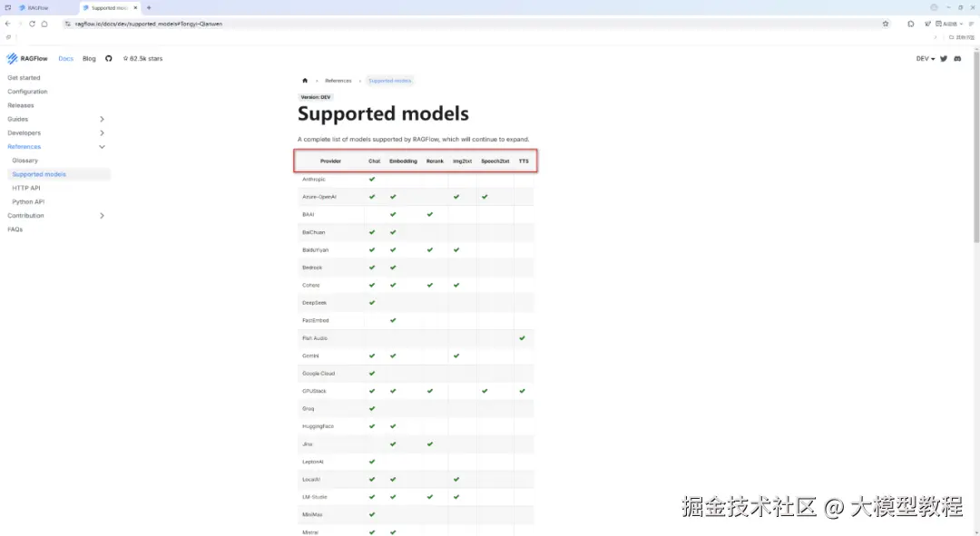Click the Supported models page heading

383,113
